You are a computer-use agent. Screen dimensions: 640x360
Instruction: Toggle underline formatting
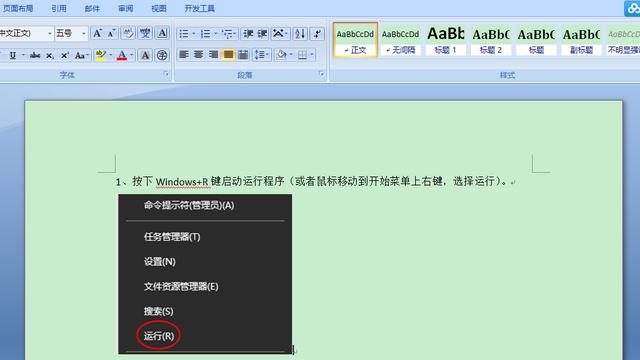point(13,55)
